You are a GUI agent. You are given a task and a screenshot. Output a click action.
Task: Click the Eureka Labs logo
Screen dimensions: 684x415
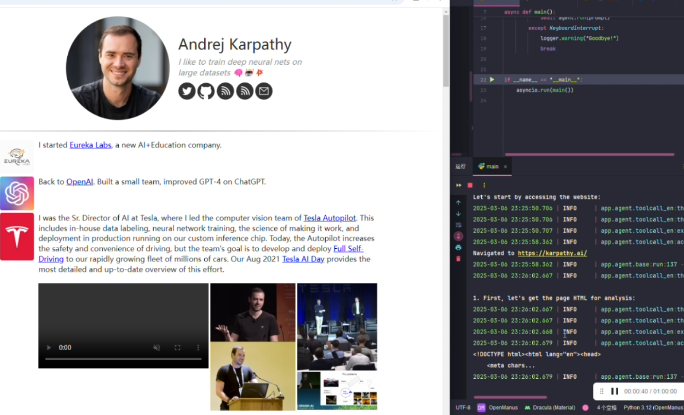coord(17,157)
